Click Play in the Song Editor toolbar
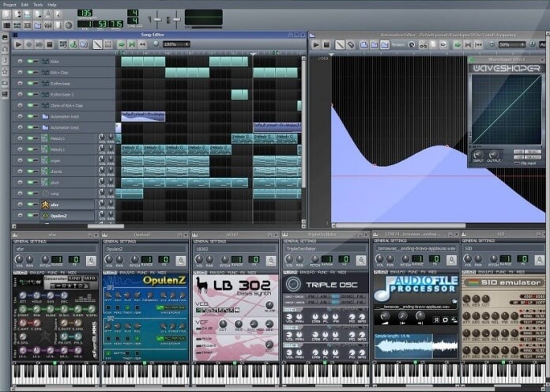Viewport: 550px width, 392px height. (18, 44)
